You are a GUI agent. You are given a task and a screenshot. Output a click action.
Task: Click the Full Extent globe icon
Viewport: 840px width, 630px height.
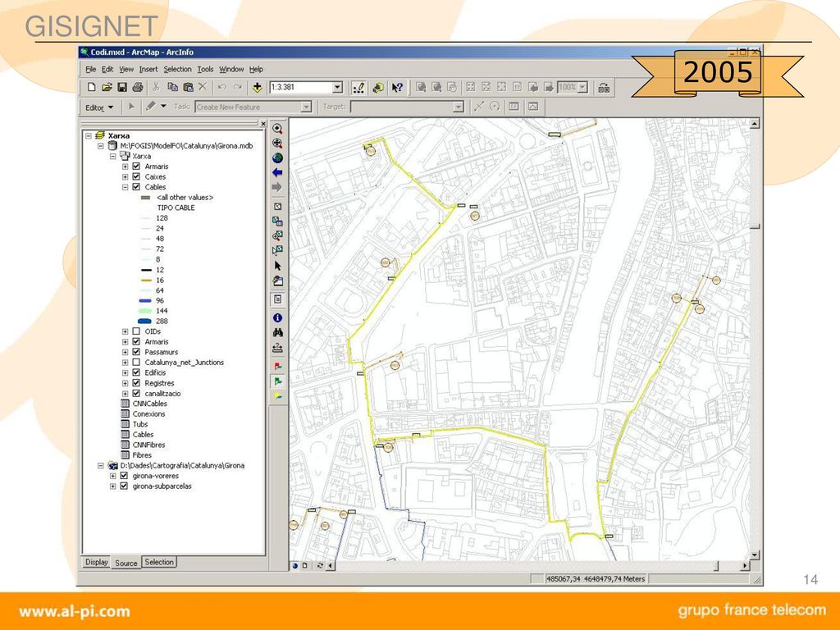[x=277, y=158]
